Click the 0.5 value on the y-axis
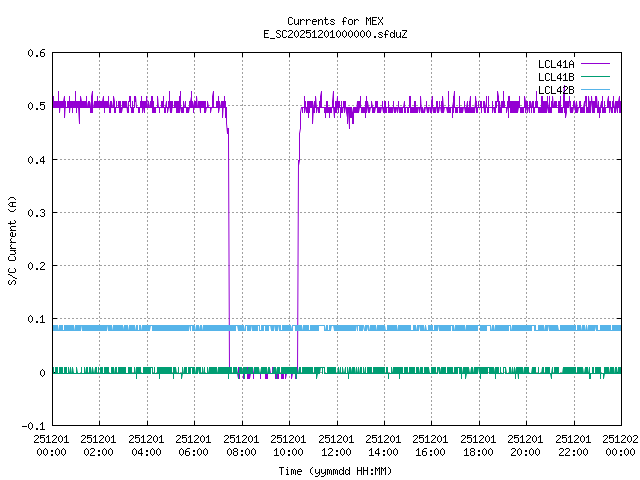The height and width of the screenshot is (480, 640). [36, 107]
